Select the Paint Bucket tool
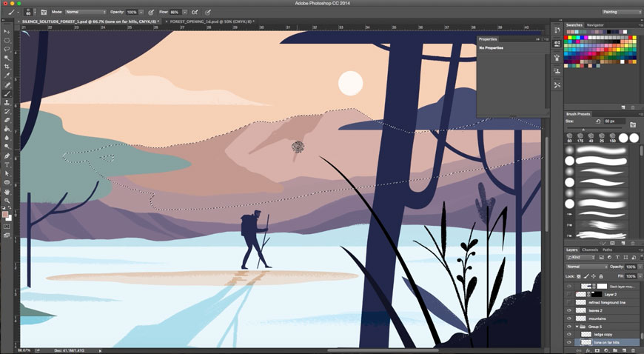 point(7,129)
